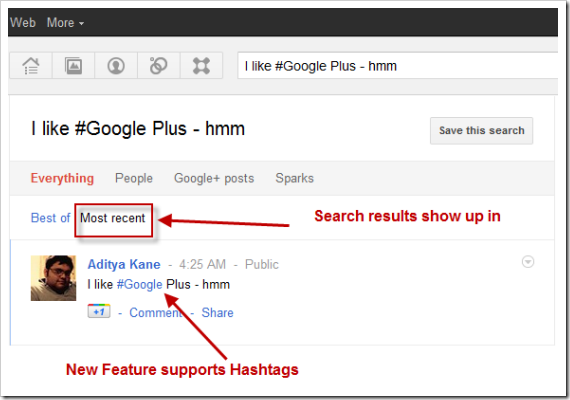Viewport: 570px width, 400px height.
Task: Click the search input field
Action: (x=398, y=66)
